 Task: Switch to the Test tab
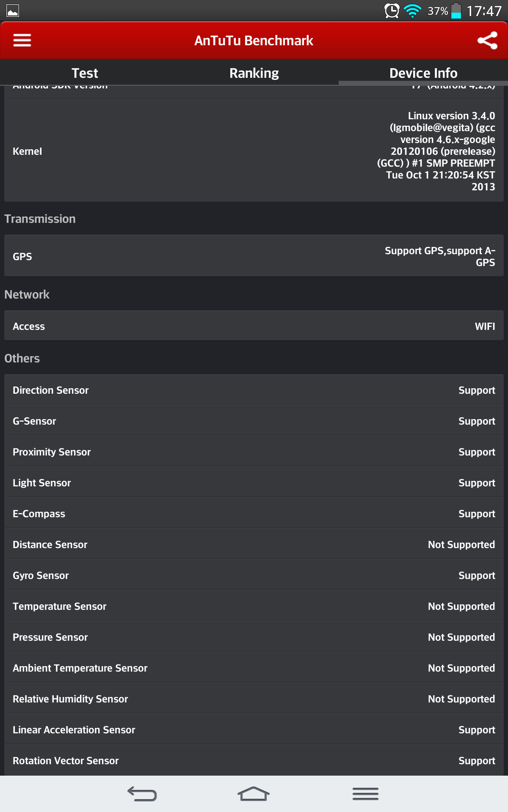point(85,73)
